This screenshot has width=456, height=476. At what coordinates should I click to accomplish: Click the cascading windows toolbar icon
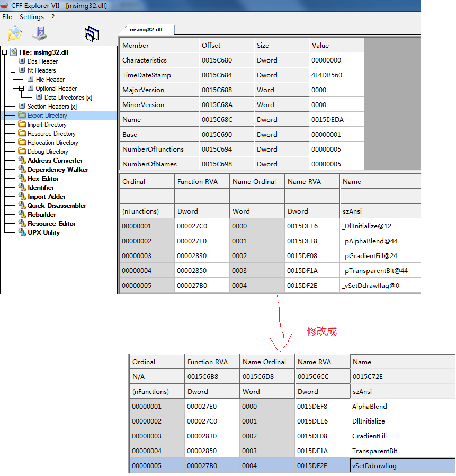pos(92,34)
